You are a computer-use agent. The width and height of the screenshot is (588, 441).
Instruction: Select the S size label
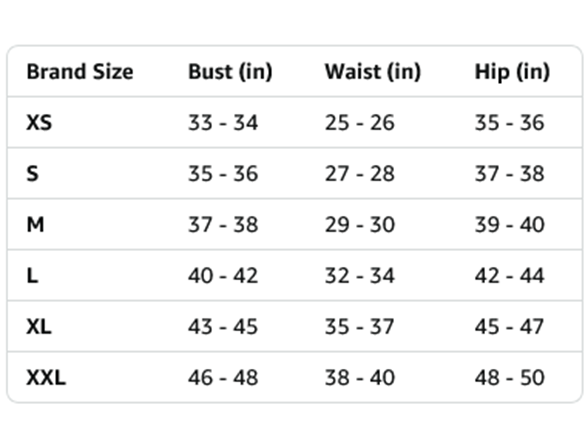tap(32, 174)
